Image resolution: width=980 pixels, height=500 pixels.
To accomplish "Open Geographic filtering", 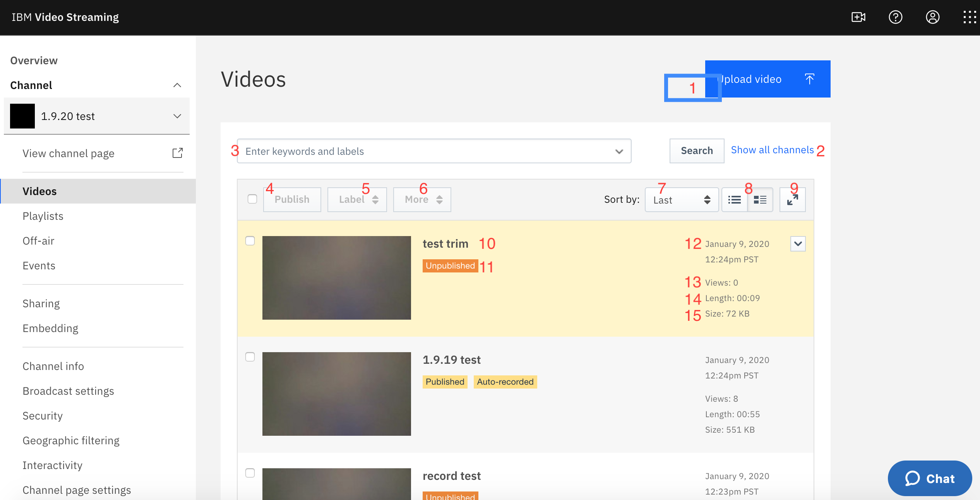I will (x=71, y=440).
